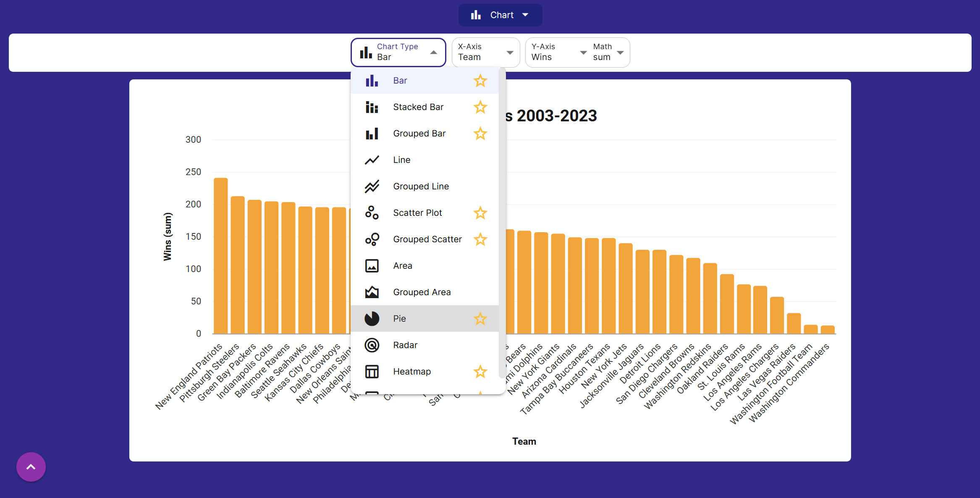Choose the Heatmap option

click(x=424, y=372)
